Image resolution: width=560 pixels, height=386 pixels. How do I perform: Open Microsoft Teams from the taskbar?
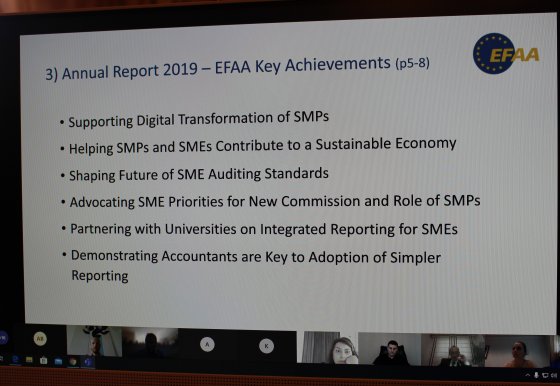click(x=88, y=362)
